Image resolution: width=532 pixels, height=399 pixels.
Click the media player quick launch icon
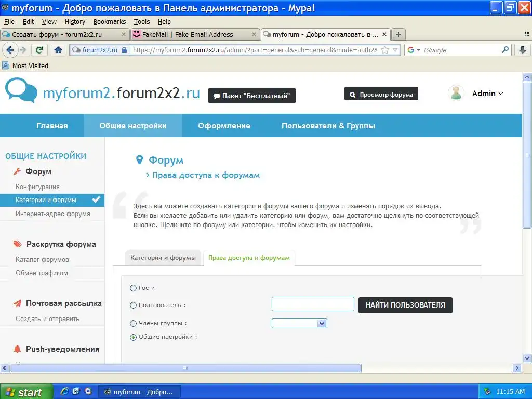coord(88,392)
